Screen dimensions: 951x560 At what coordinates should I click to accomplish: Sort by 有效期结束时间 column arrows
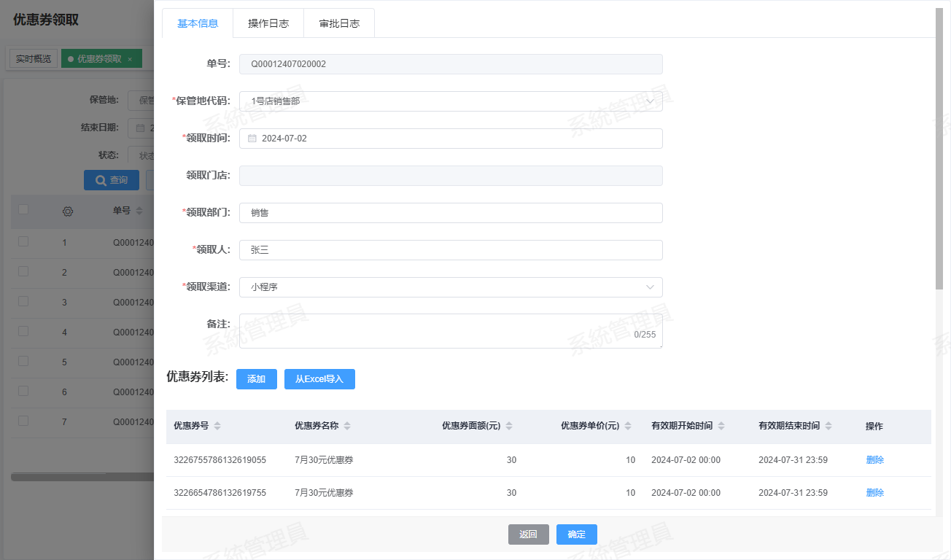click(x=828, y=426)
